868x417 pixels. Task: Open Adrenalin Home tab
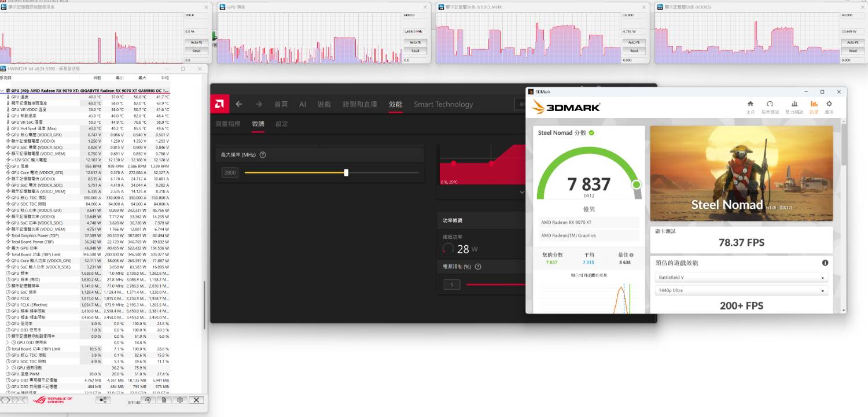pos(281,104)
